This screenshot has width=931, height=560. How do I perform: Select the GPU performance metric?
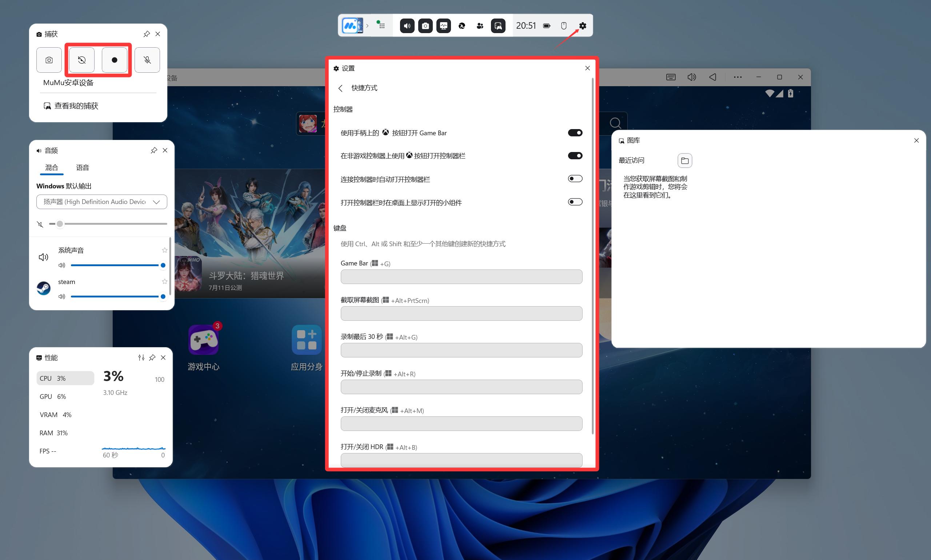(x=53, y=396)
